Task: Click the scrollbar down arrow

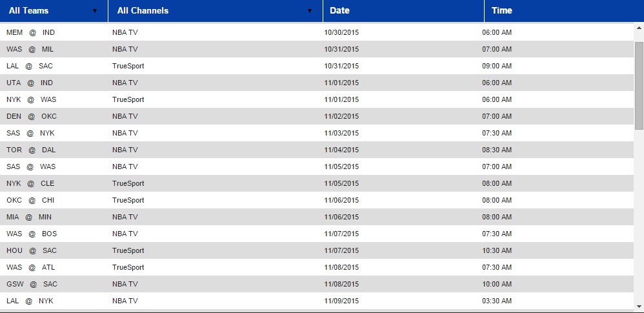Action: [x=639, y=307]
